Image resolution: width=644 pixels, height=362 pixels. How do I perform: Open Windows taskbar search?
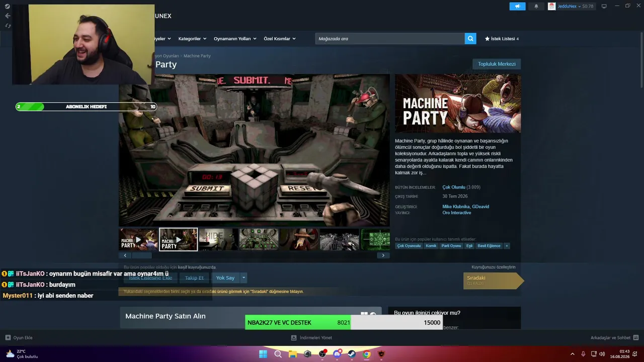tap(278, 354)
